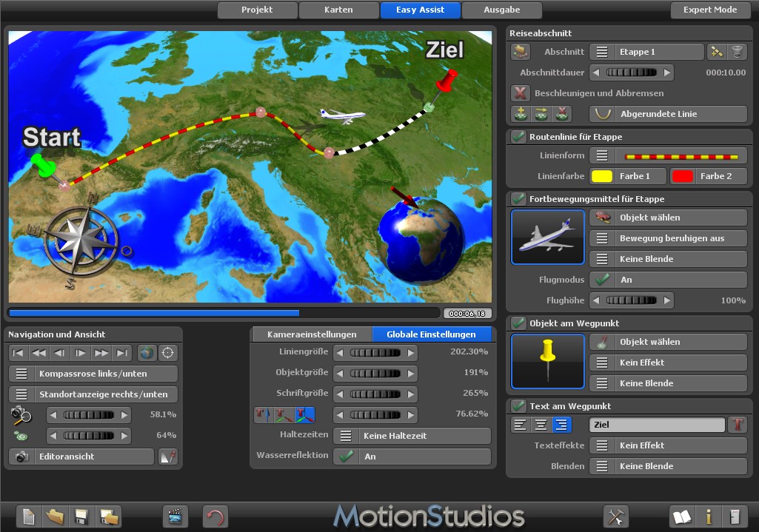Click the delete section trash icon

click(x=737, y=52)
